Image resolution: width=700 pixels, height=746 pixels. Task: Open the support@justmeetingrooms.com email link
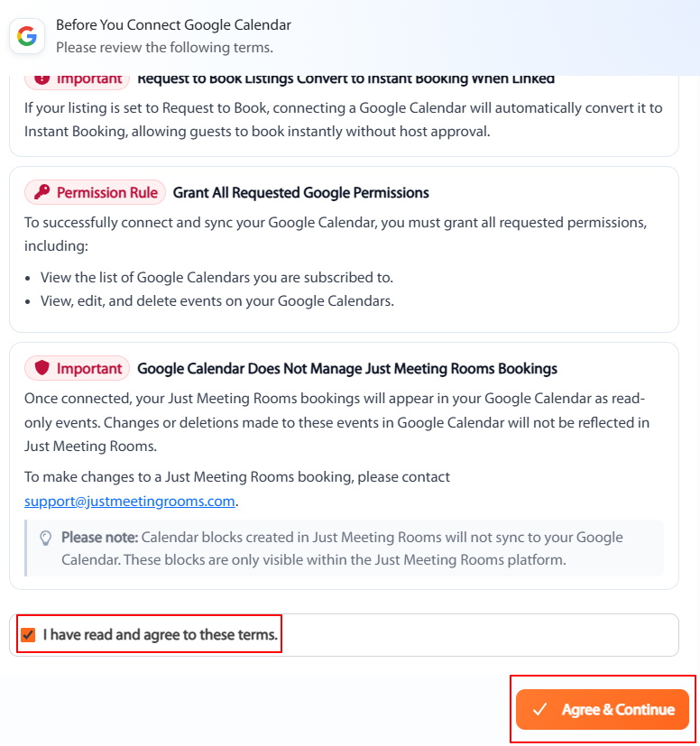pyautogui.click(x=129, y=501)
